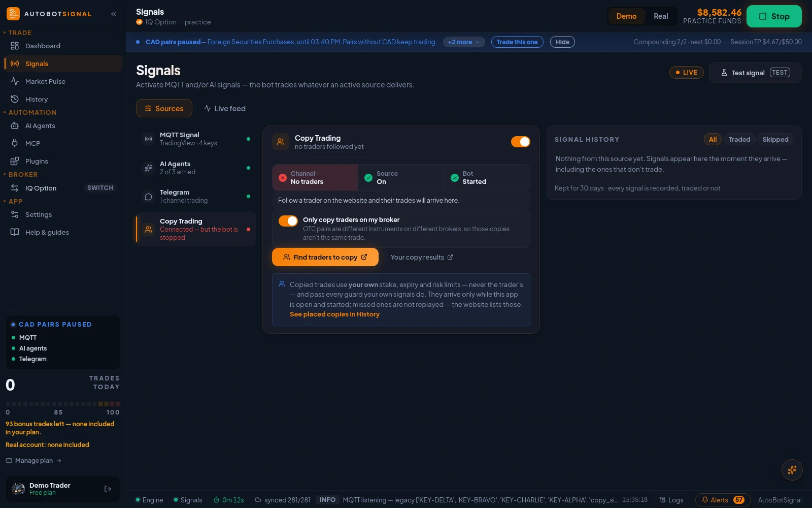
Task: Click the trades today progress bar
Action: 63,404
